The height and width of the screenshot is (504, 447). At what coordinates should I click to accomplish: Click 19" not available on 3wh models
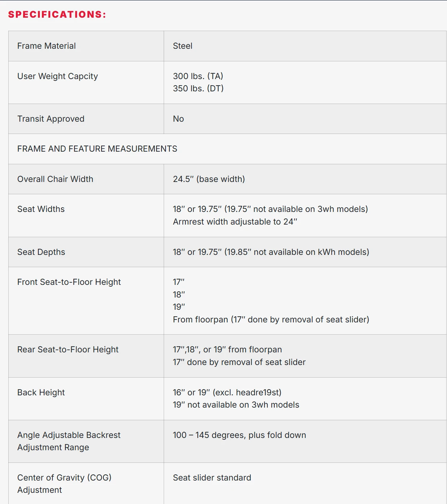[236, 405]
